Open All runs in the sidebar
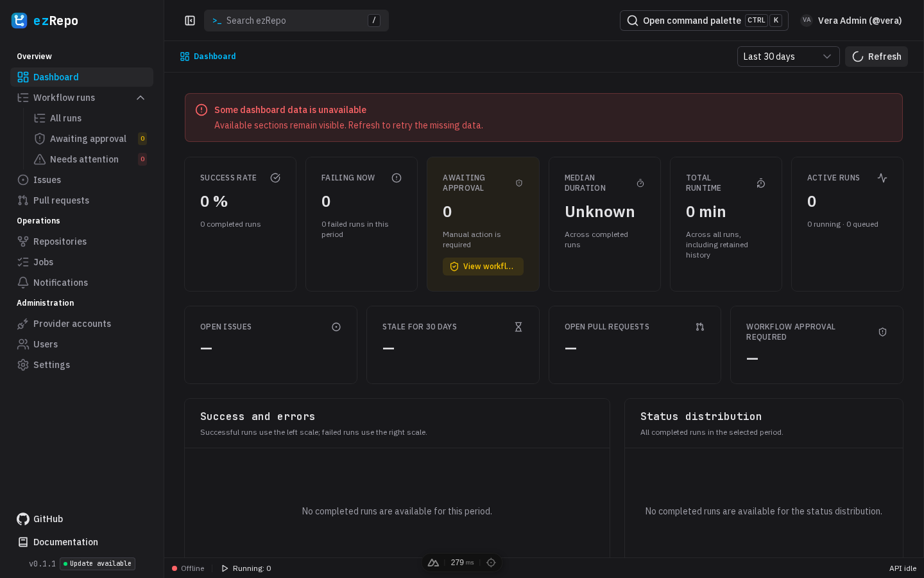This screenshot has height=578, width=924. tap(90, 118)
